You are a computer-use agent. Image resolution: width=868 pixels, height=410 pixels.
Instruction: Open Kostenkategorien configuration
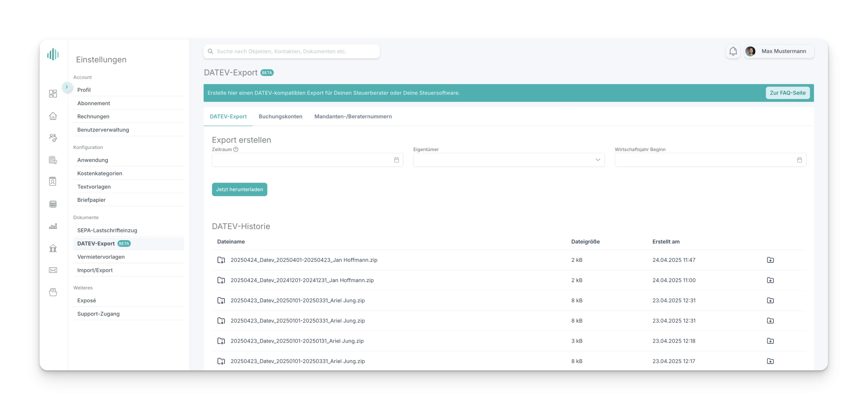[129, 173]
